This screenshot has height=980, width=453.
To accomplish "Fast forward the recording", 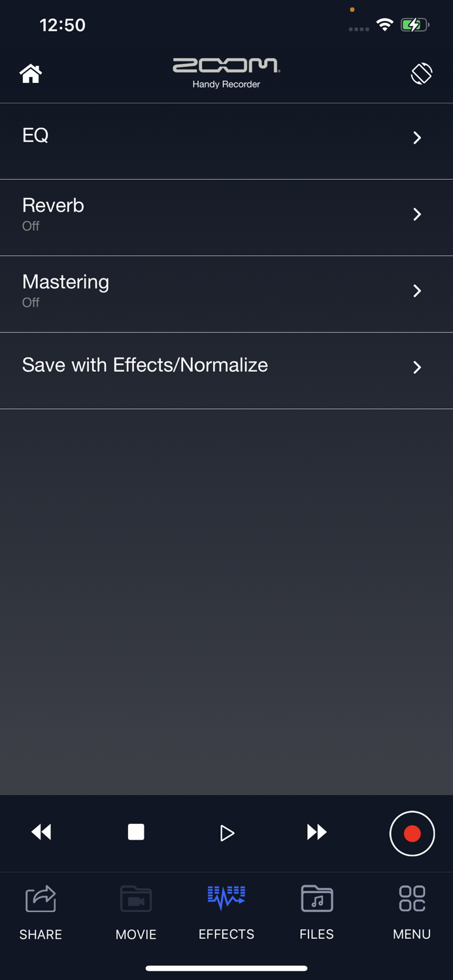I will point(316,832).
